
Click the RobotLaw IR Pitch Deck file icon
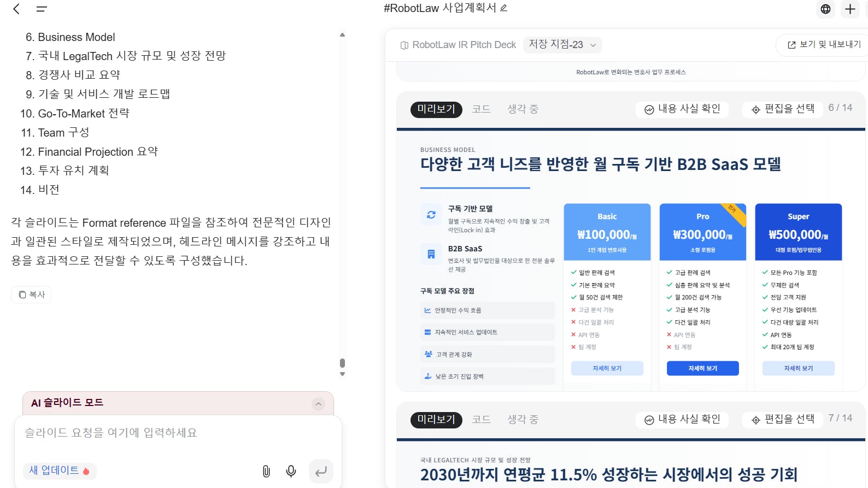click(404, 45)
